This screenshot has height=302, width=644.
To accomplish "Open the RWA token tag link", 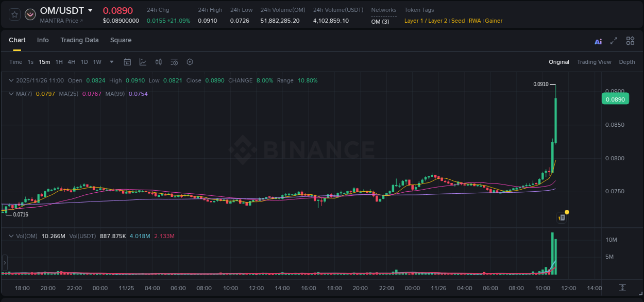I will tap(474, 21).
